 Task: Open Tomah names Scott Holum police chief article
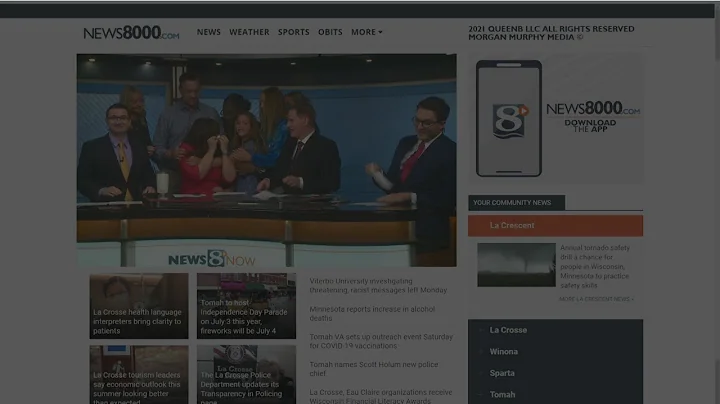[373, 369]
